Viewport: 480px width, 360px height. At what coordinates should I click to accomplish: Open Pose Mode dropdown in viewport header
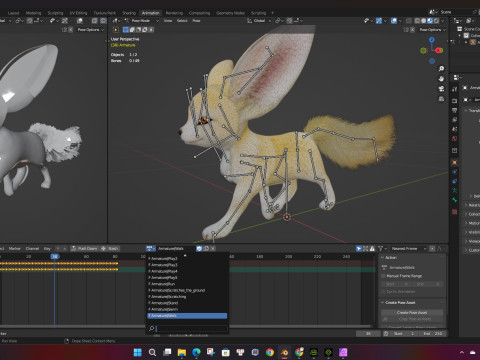(x=142, y=21)
